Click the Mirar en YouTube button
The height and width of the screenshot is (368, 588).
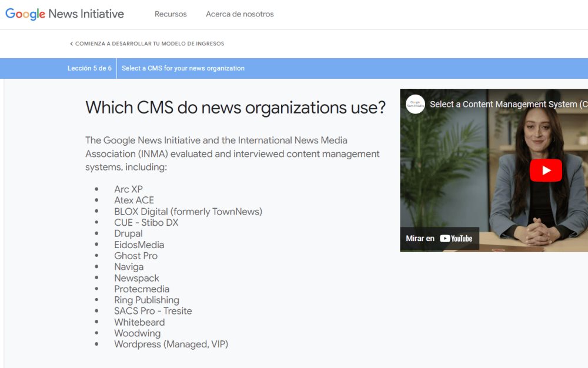pos(439,239)
